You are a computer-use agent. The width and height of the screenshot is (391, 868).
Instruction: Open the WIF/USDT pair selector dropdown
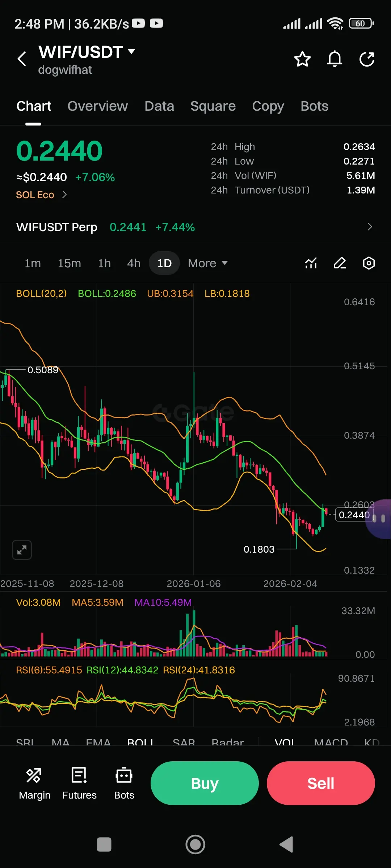(87, 52)
